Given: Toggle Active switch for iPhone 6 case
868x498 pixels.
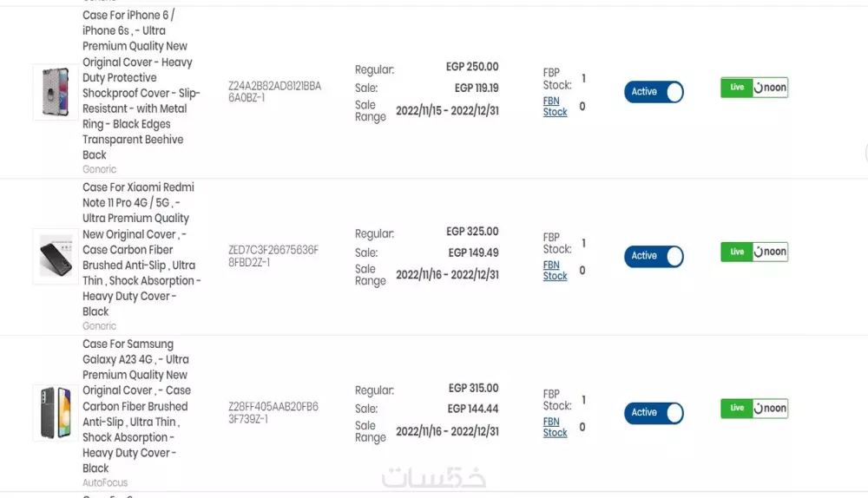Looking at the screenshot, I should click(654, 92).
